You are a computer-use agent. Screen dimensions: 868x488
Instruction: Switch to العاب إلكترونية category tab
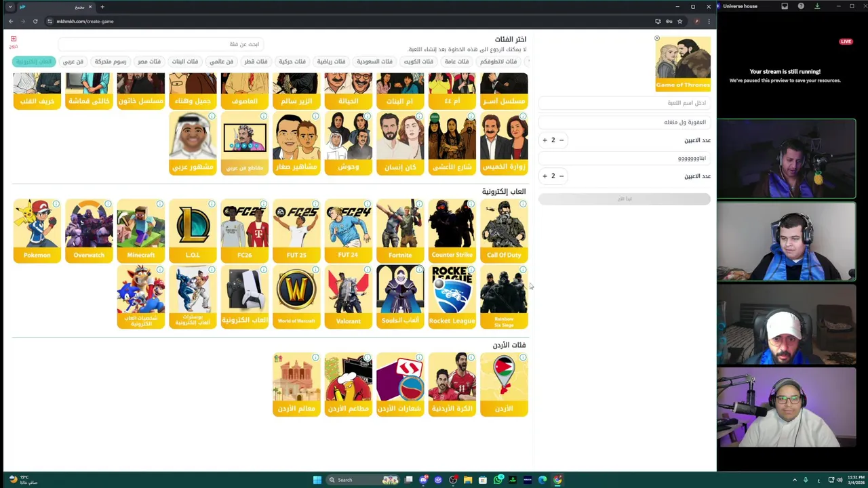34,62
